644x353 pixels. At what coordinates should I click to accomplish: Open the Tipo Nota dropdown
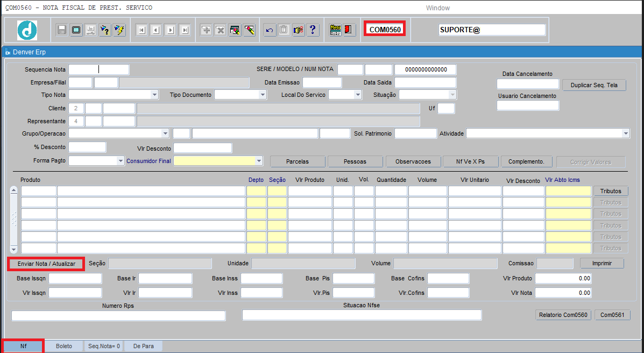coord(154,95)
